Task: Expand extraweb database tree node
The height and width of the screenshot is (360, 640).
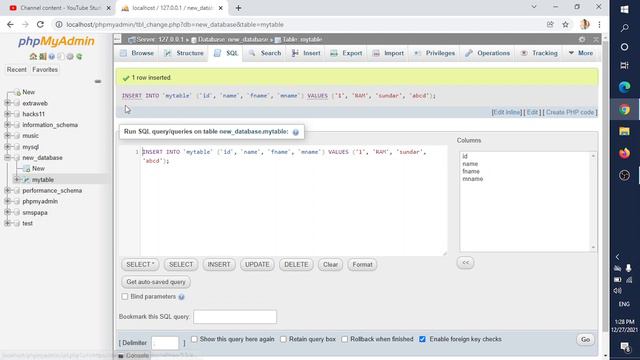Action: point(7,103)
